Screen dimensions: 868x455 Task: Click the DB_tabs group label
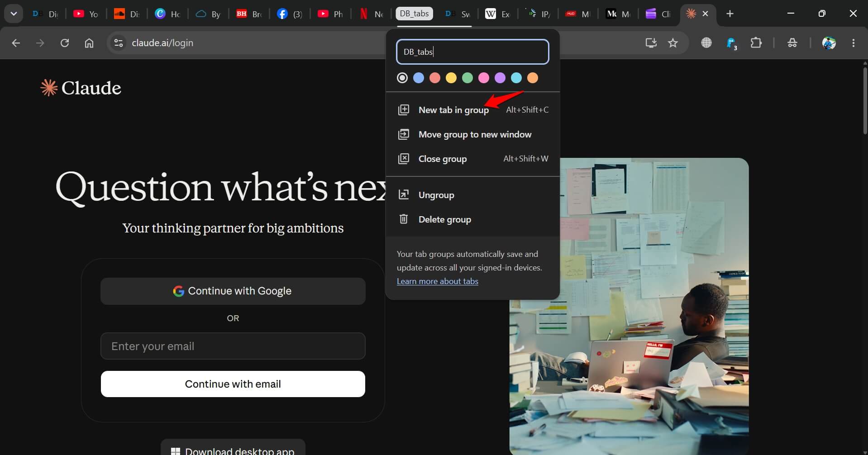point(414,14)
